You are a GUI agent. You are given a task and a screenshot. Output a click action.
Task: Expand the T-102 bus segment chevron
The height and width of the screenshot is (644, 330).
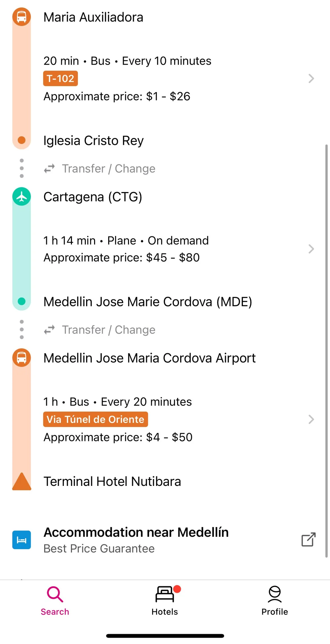(311, 79)
